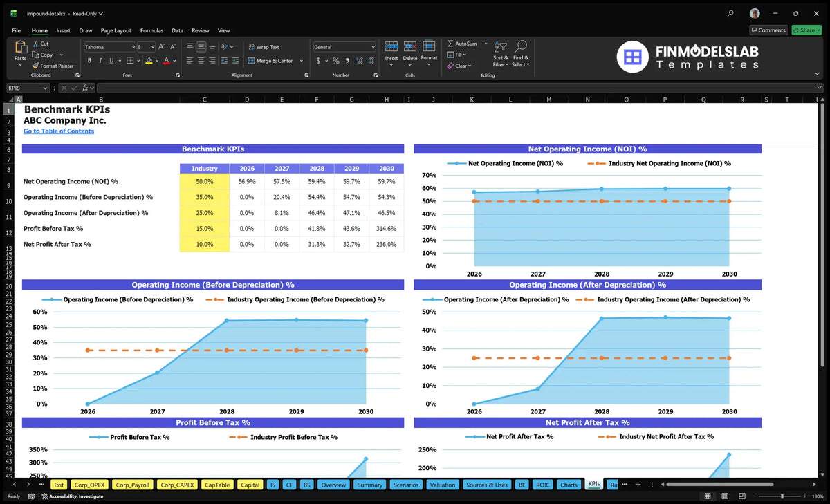Screen dimensions: 830x504
Task: Open the font size dropdown
Action: pos(152,47)
